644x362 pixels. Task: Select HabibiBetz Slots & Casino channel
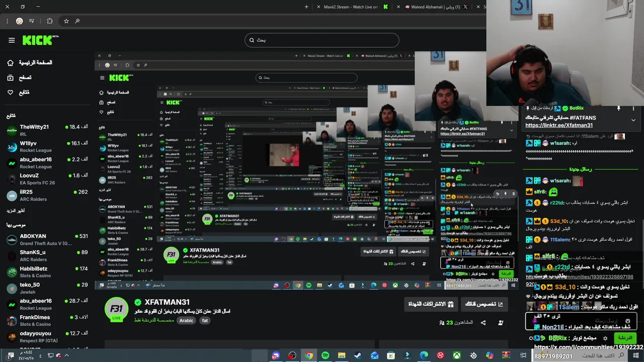(47, 272)
